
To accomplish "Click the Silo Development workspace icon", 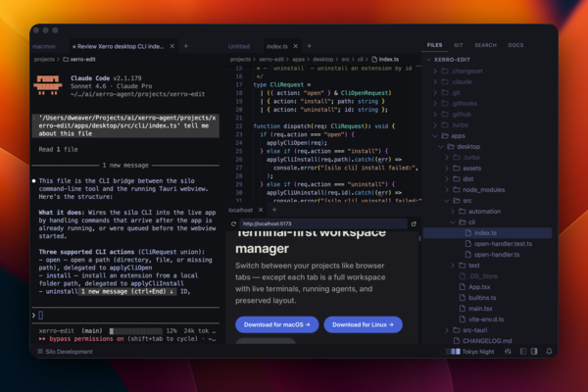I will click(40, 352).
